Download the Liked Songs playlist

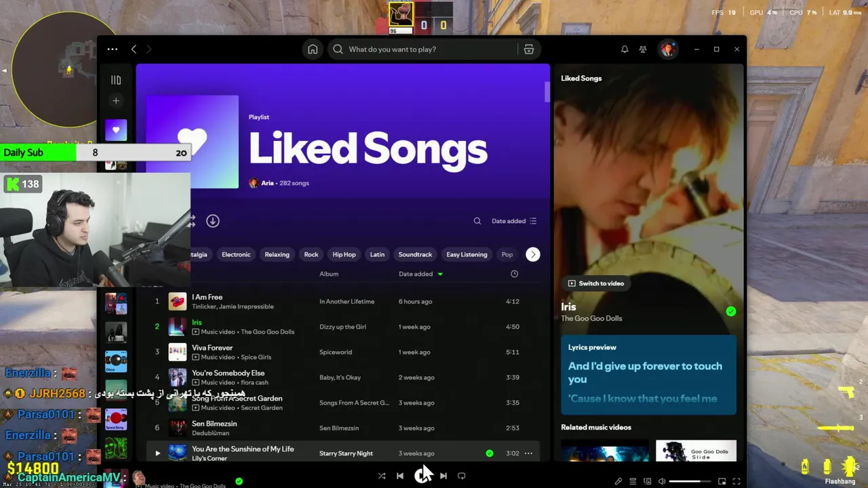(x=213, y=221)
